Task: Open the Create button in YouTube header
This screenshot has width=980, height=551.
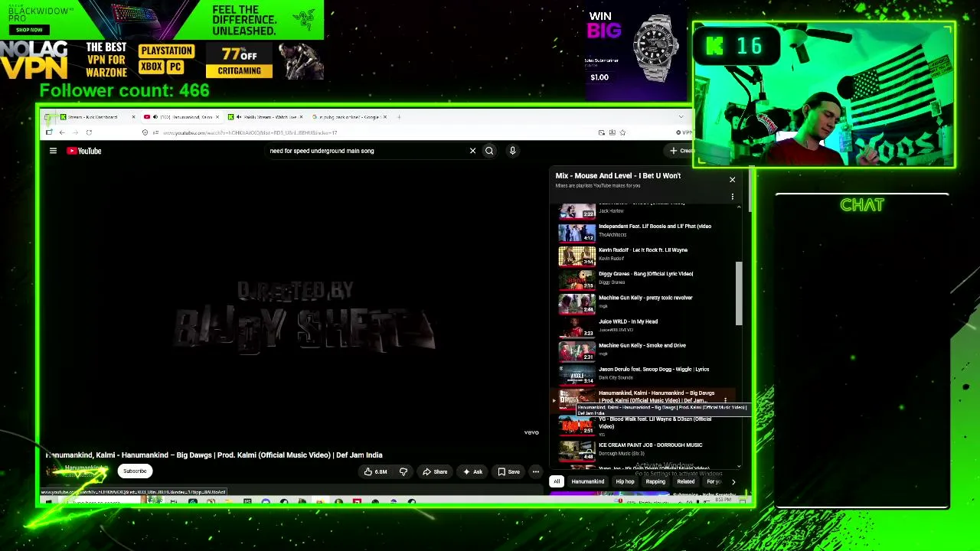Action: point(680,151)
